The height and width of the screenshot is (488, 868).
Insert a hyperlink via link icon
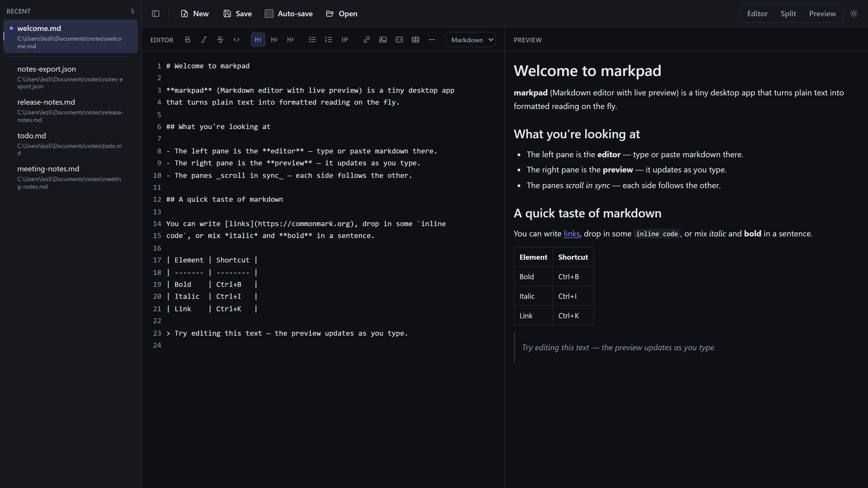tap(367, 40)
